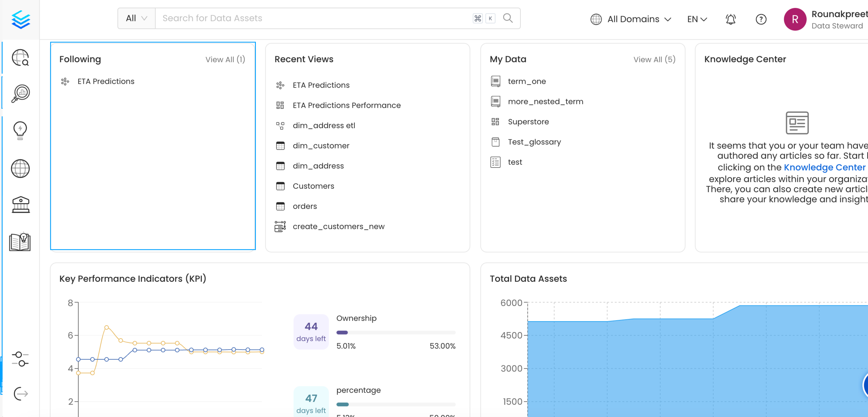Open the Discovery globe search icon in sidebar

click(20, 58)
